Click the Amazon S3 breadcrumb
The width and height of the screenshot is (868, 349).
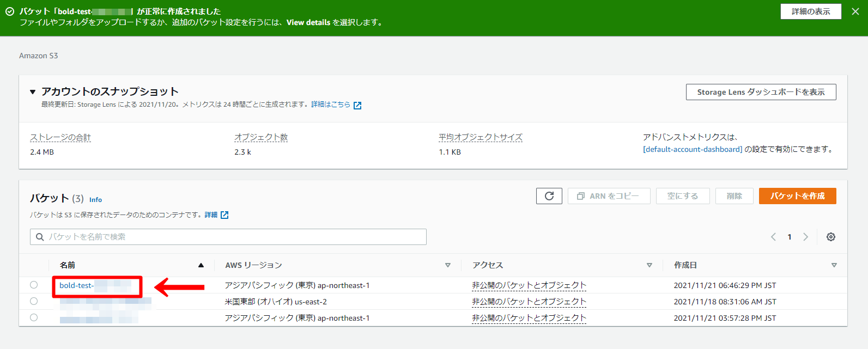click(x=38, y=56)
